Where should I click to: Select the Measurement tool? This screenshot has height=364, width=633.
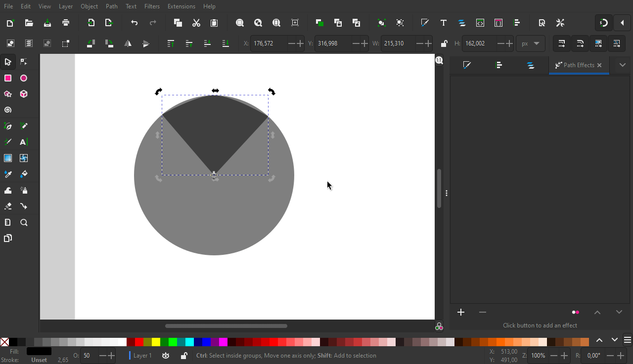tap(7, 222)
